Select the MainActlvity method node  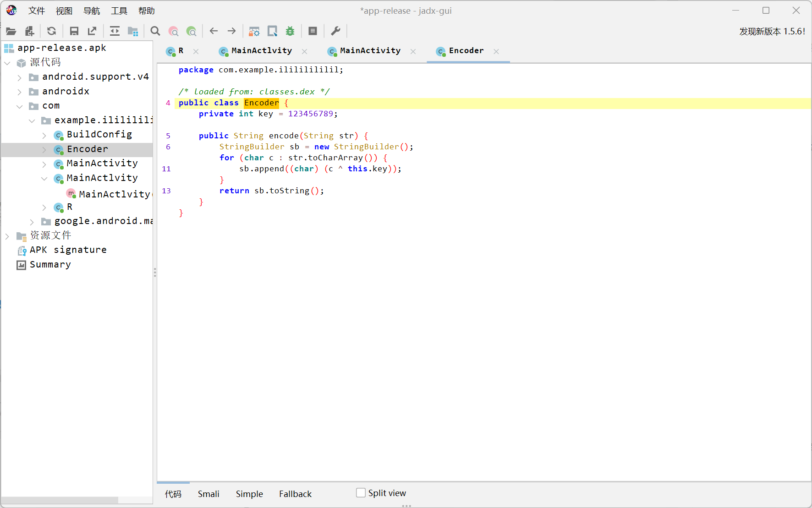click(x=114, y=194)
